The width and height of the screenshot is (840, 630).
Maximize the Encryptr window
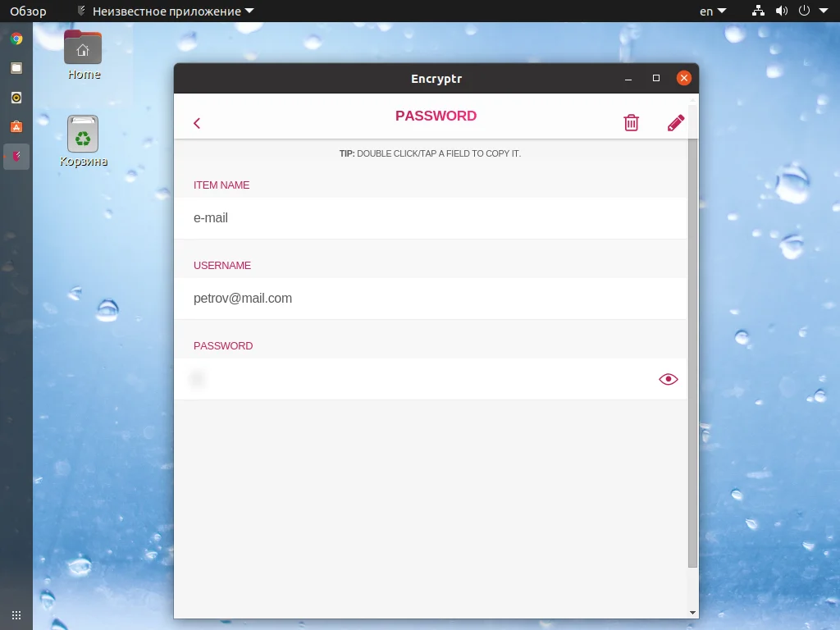[655, 78]
